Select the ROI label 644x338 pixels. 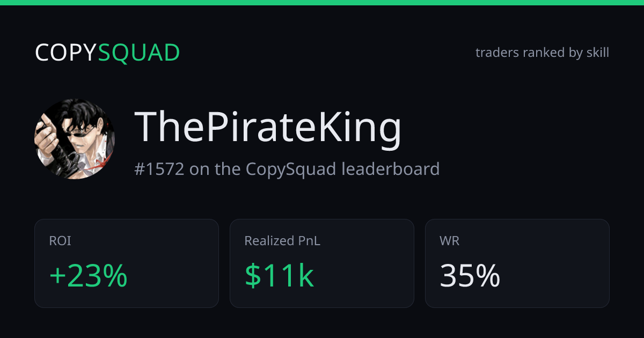point(60,241)
